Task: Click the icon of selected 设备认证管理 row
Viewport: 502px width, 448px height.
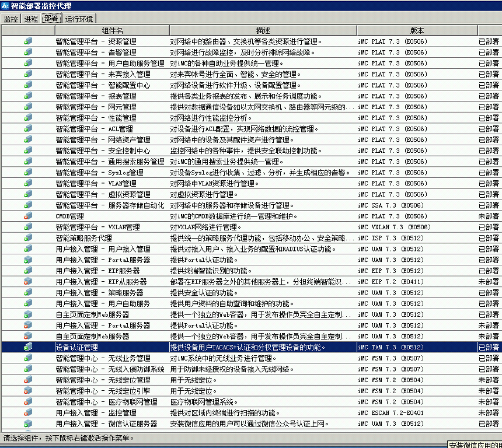Action: [x=28, y=347]
